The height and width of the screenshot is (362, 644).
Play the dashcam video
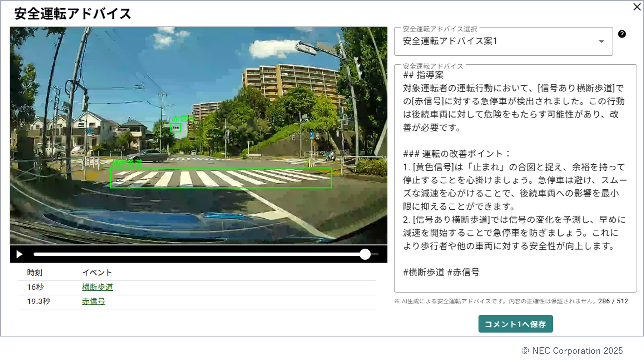coord(19,254)
